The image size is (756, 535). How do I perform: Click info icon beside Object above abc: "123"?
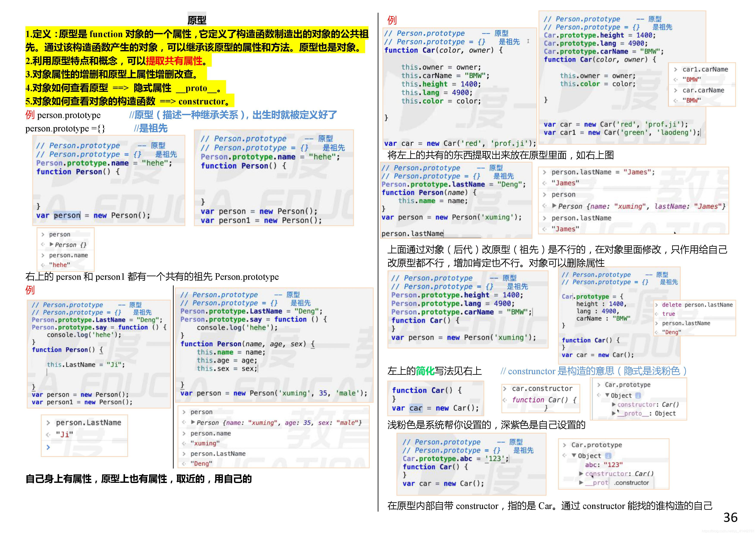pyautogui.click(x=608, y=456)
